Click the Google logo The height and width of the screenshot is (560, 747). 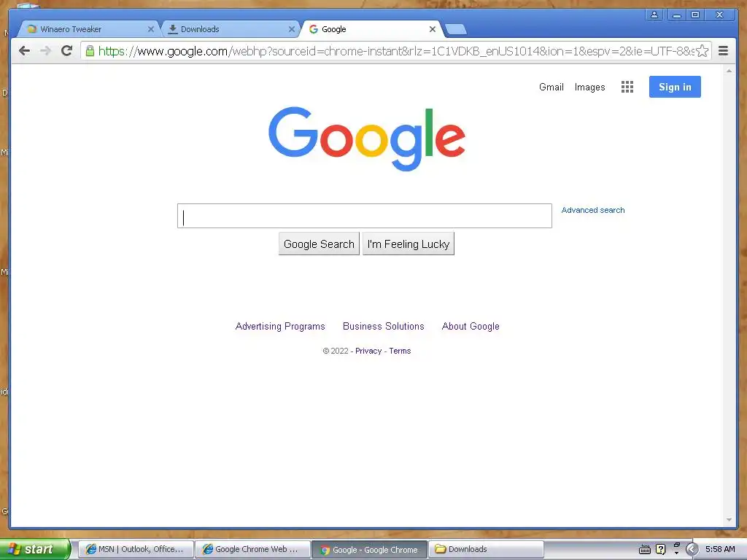(366, 139)
